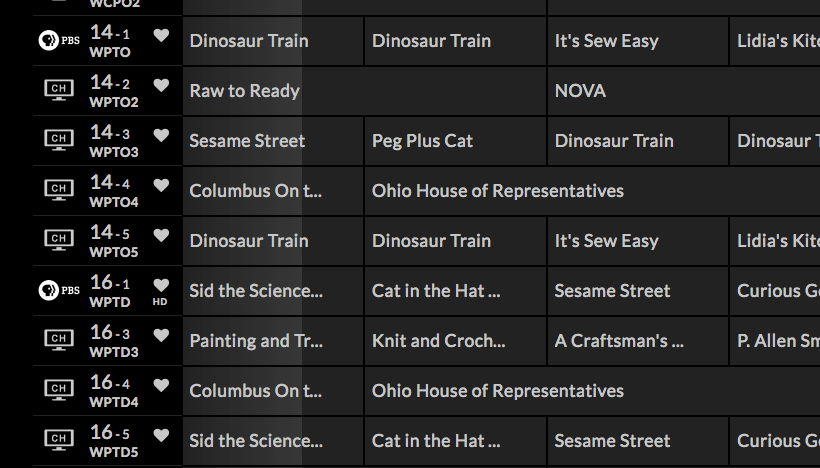The image size is (820, 468).
Task: Favorite channel 14-1 WPTO with heart
Action: click(x=161, y=35)
